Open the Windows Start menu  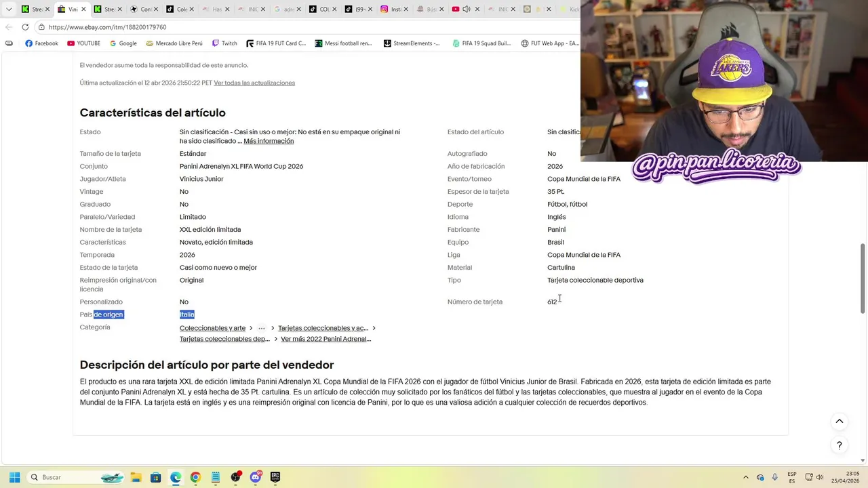14,477
